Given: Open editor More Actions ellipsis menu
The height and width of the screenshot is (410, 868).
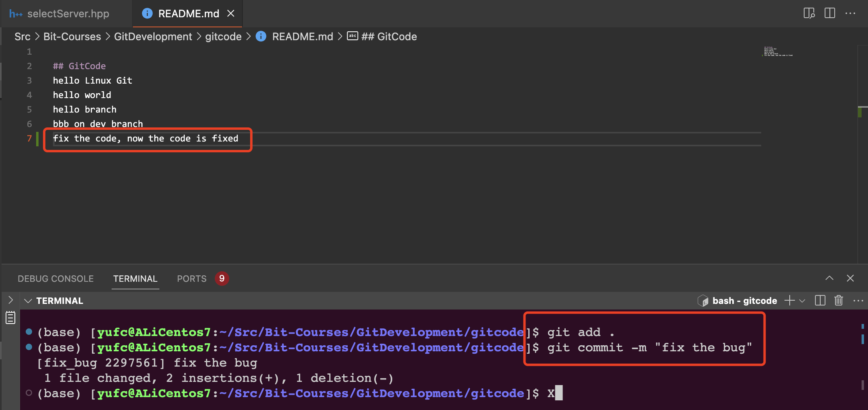Looking at the screenshot, I should (x=850, y=13).
